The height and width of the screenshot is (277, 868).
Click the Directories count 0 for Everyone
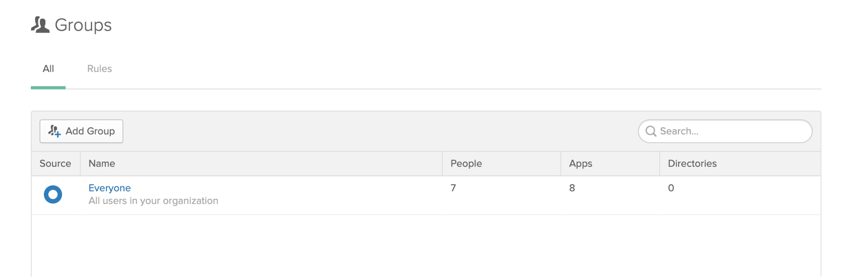[x=671, y=188]
